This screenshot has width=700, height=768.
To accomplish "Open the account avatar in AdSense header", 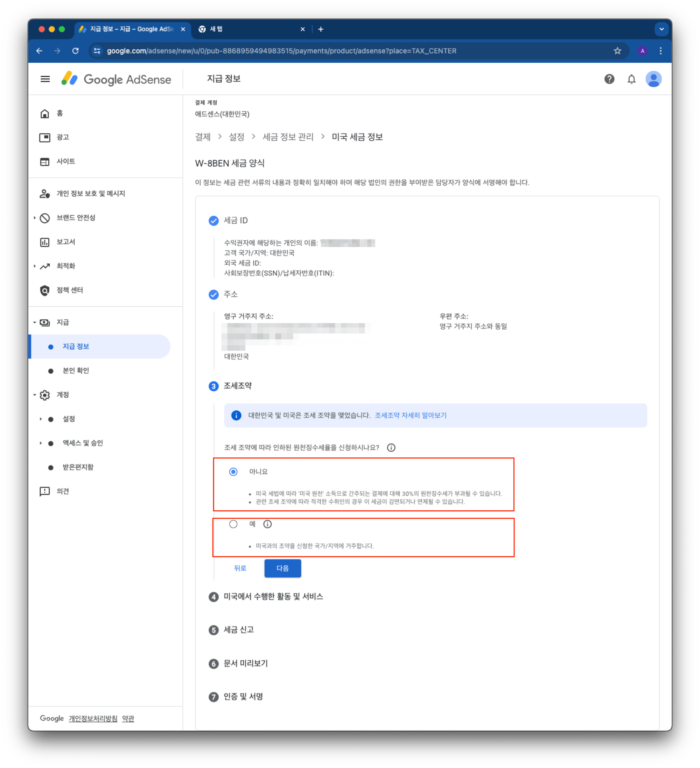I will coord(653,79).
